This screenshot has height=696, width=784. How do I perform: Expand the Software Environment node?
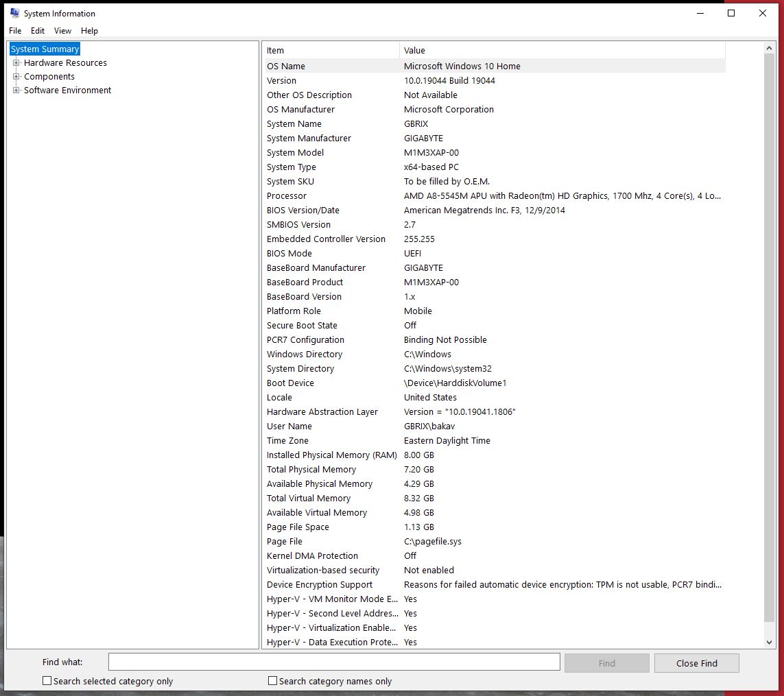(x=16, y=91)
